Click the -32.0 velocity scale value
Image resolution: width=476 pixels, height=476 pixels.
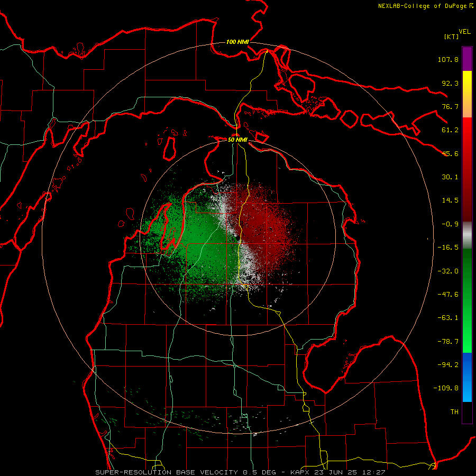pos(448,271)
